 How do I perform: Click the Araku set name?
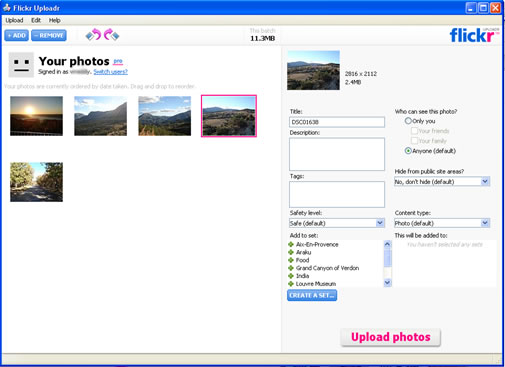click(303, 252)
